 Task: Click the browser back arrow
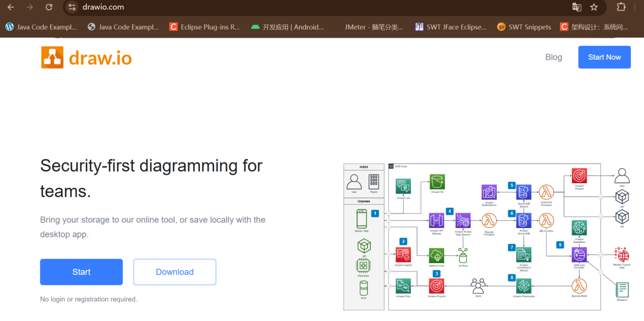tap(11, 7)
